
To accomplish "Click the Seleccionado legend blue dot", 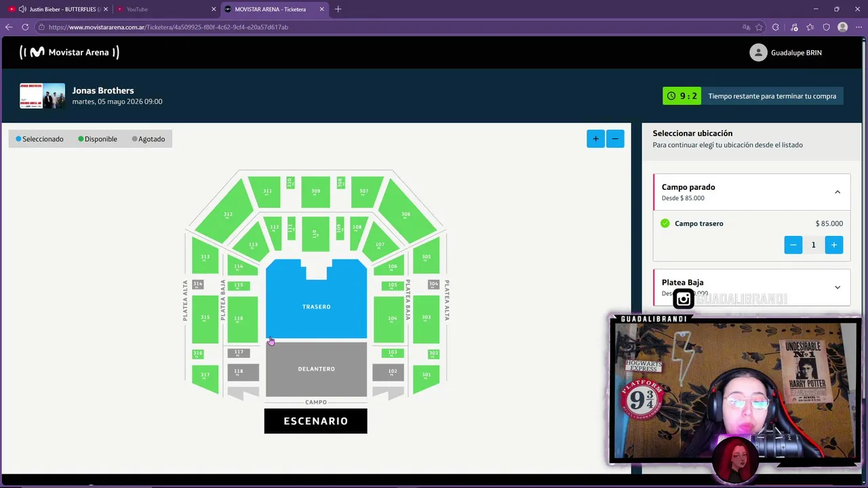I will [18, 139].
